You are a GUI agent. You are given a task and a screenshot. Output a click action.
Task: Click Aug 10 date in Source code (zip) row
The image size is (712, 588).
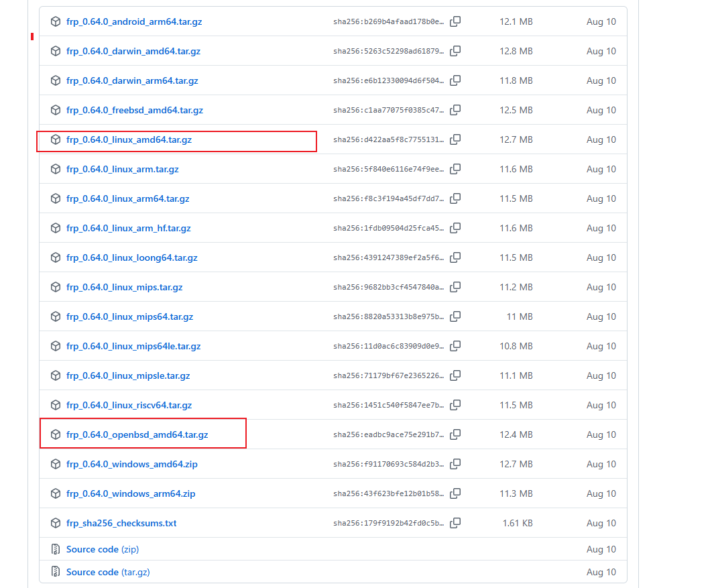click(x=601, y=549)
